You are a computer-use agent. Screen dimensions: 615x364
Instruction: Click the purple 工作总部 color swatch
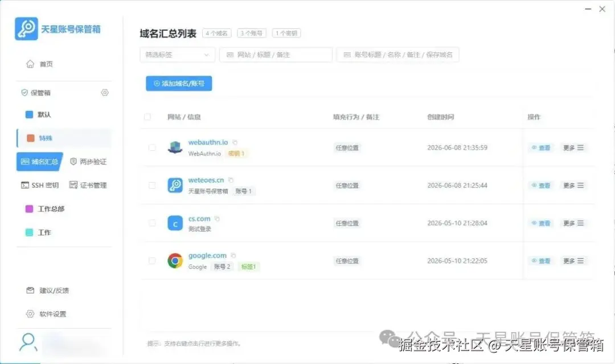pos(30,209)
